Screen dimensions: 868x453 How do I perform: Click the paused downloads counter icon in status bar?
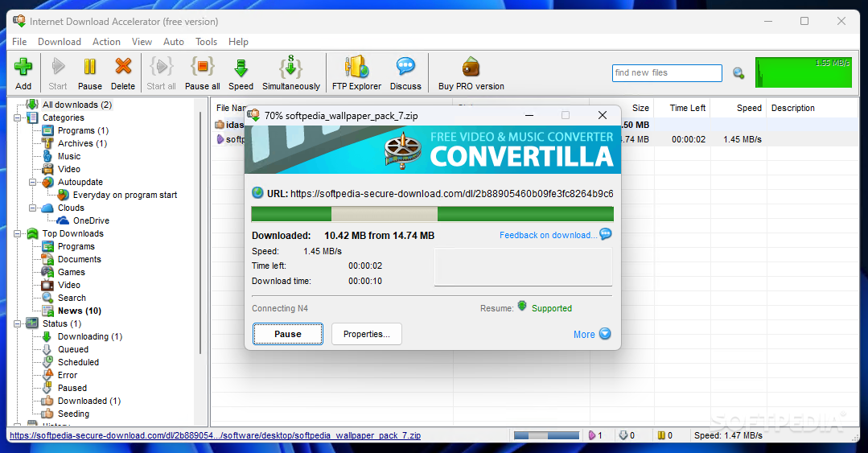click(x=661, y=435)
